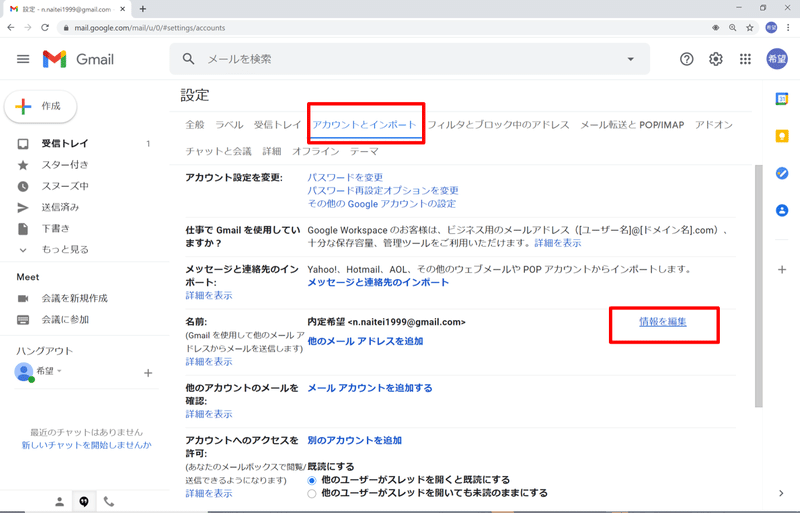Switch to フィルタとブロック中のアドレス tab
Image resolution: width=800 pixels, height=513 pixels.
[498, 125]
